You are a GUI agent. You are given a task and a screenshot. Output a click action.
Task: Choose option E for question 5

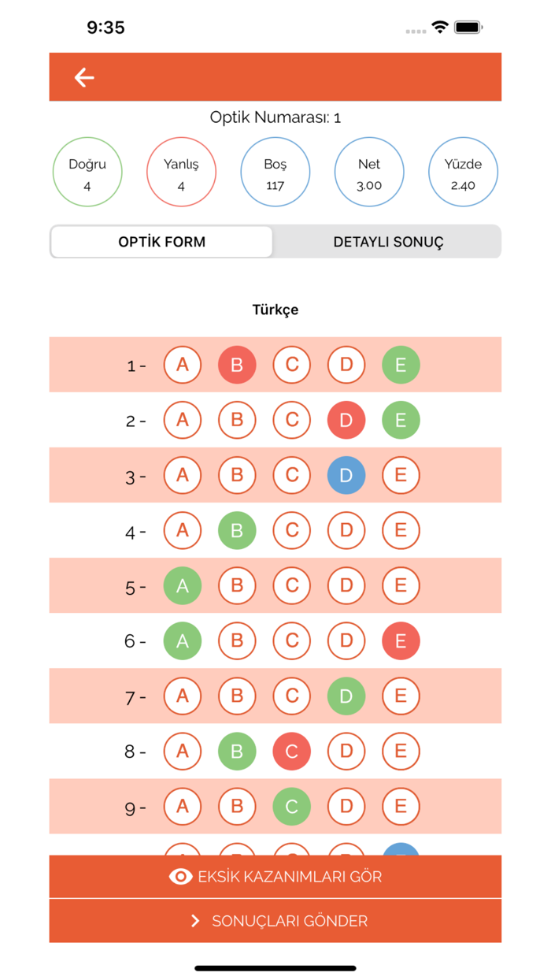[401, 586]
